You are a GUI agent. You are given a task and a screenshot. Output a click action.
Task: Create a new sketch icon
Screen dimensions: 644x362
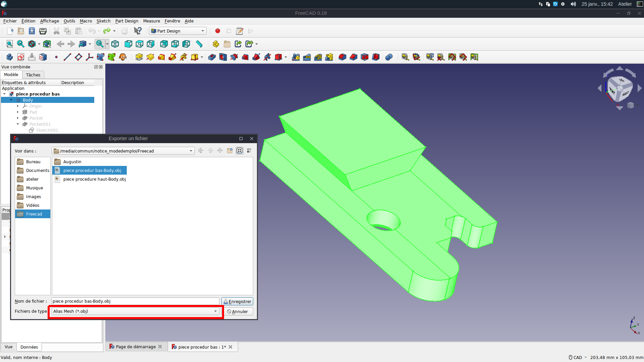tap(21, 57)
